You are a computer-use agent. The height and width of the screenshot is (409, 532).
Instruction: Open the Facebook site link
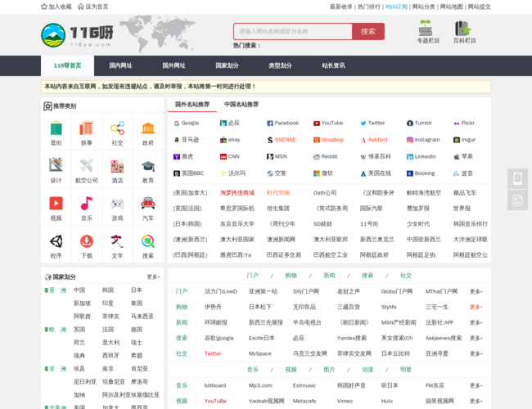(x=282, y=123)
